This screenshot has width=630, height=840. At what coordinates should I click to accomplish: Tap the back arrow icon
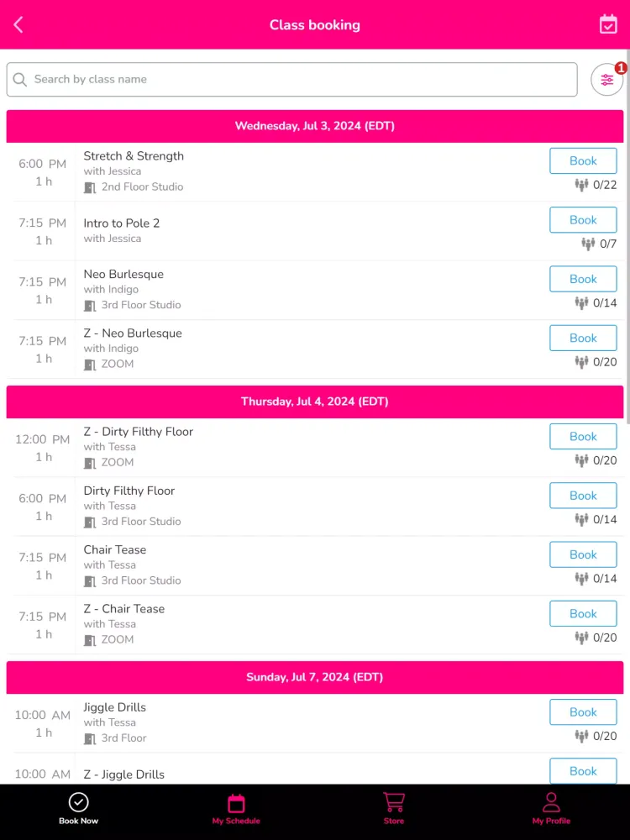pos(18,24)
